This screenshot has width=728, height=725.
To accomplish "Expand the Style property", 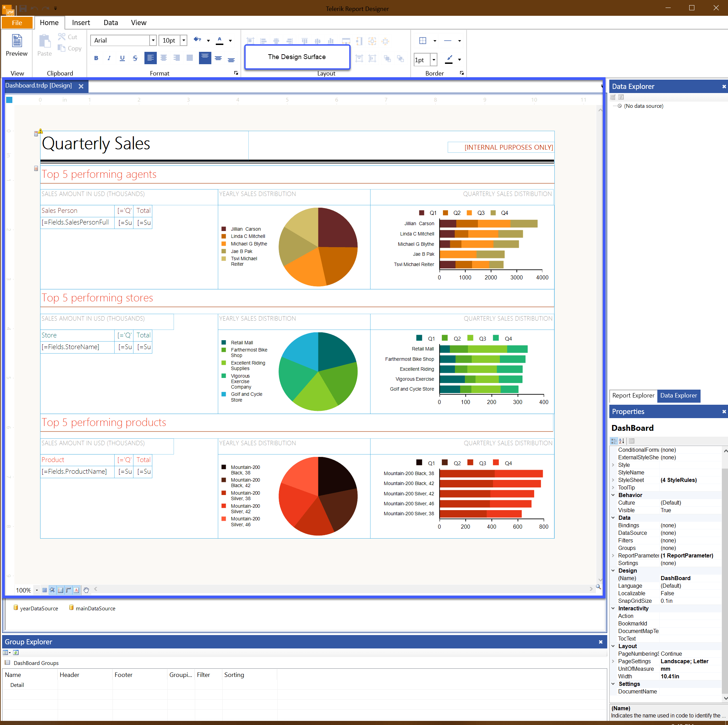I will click(613, 465).
